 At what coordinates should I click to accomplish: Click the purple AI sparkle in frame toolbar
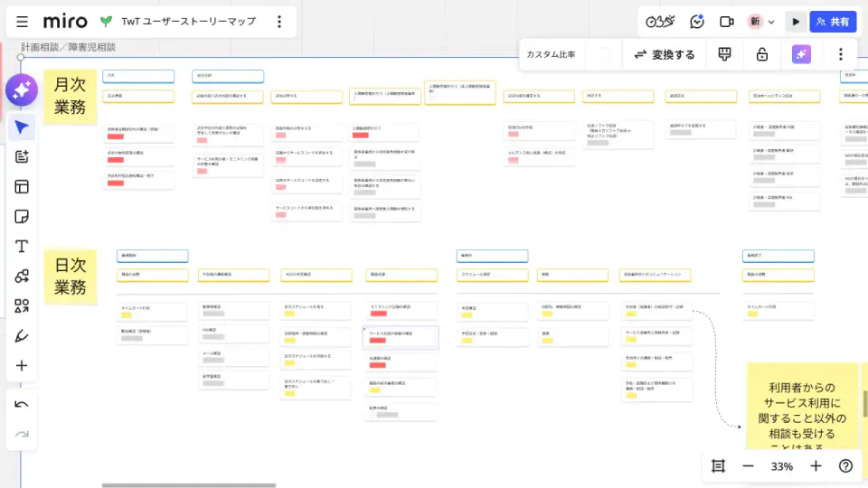point(801,54)
